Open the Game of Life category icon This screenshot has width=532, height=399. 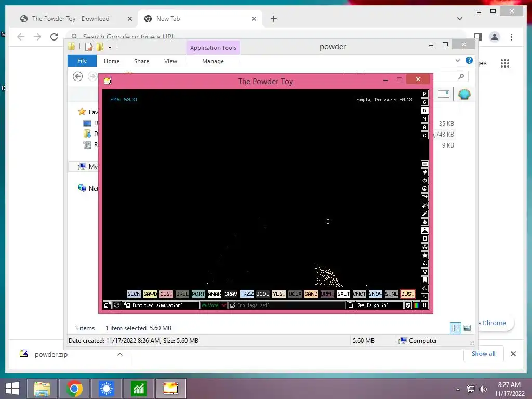pos(424,263)
